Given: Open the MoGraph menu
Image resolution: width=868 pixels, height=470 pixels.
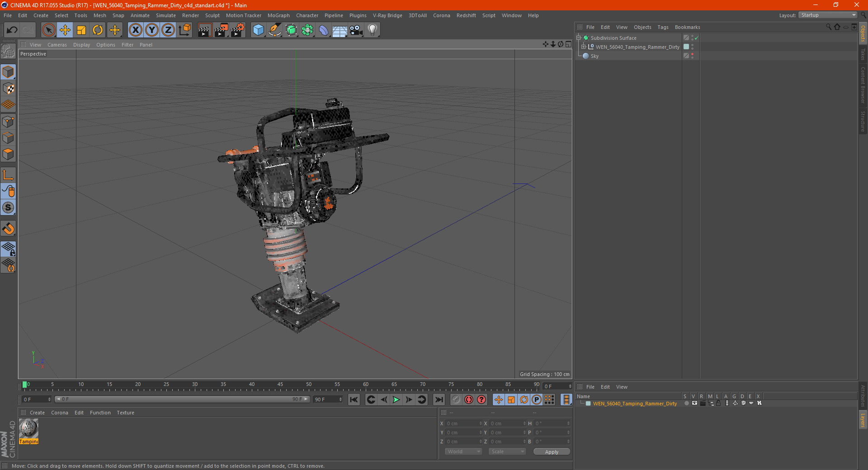Looking at the screenshot, I should coord(278,15).
